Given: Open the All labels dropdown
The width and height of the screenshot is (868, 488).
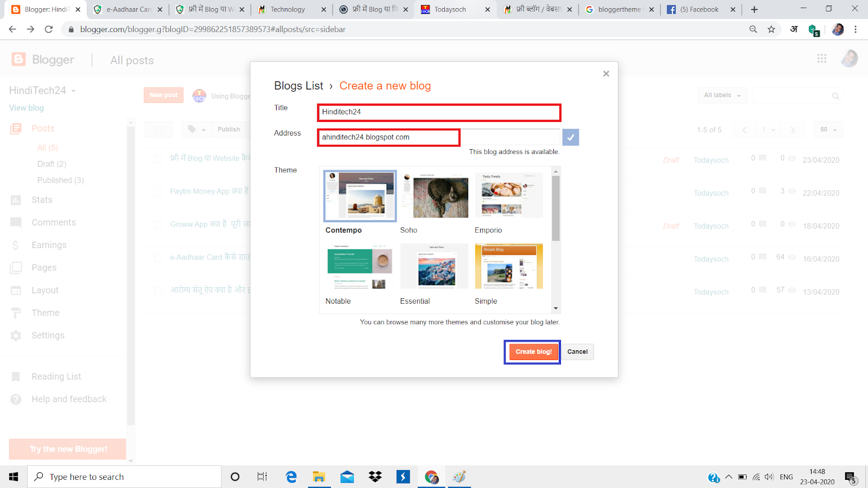Looking at the screenshot, I should pos(722,95).
